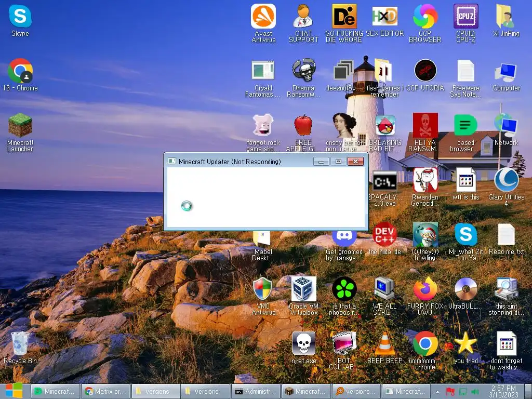Image resolution: width=532 pixels, height=399 pixels.
Task: Open the Network desktop icon
Action: tap(506, 129)
